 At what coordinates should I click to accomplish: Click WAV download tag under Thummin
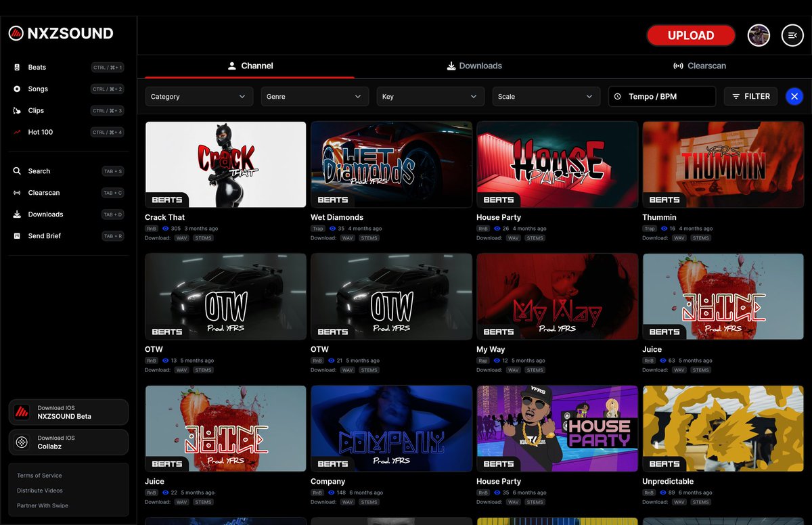click(679, 238)
